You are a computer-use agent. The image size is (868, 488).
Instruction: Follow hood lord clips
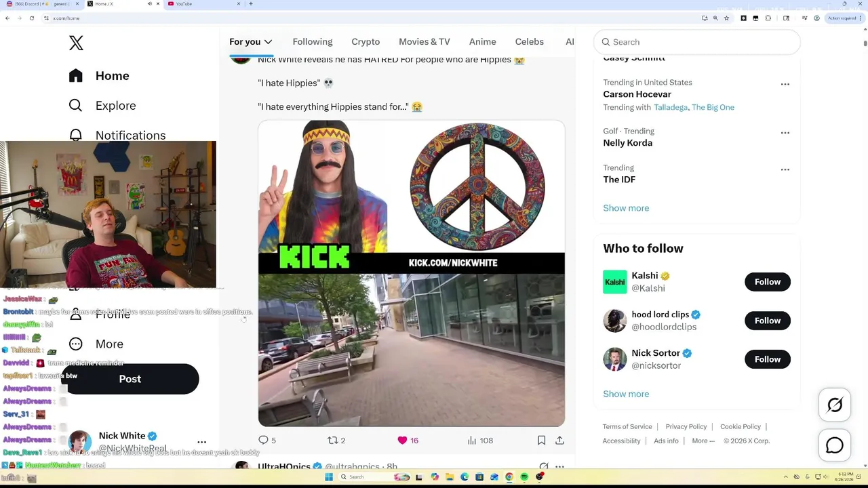768,321
